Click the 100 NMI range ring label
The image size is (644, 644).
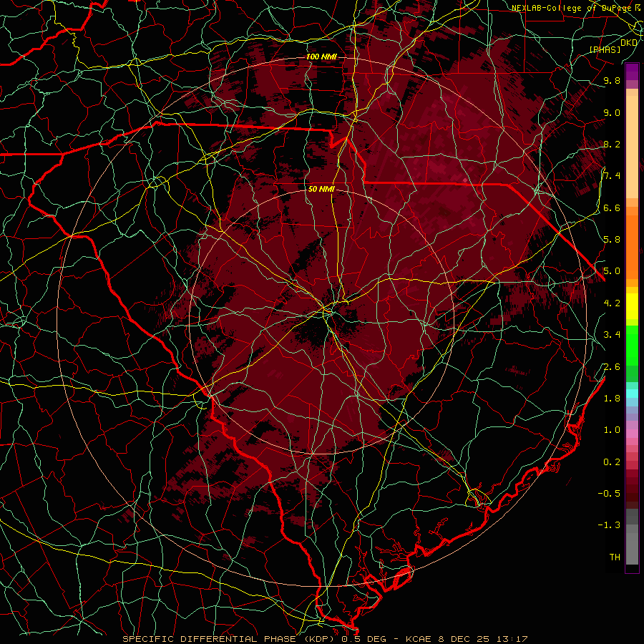click(321, 57)
